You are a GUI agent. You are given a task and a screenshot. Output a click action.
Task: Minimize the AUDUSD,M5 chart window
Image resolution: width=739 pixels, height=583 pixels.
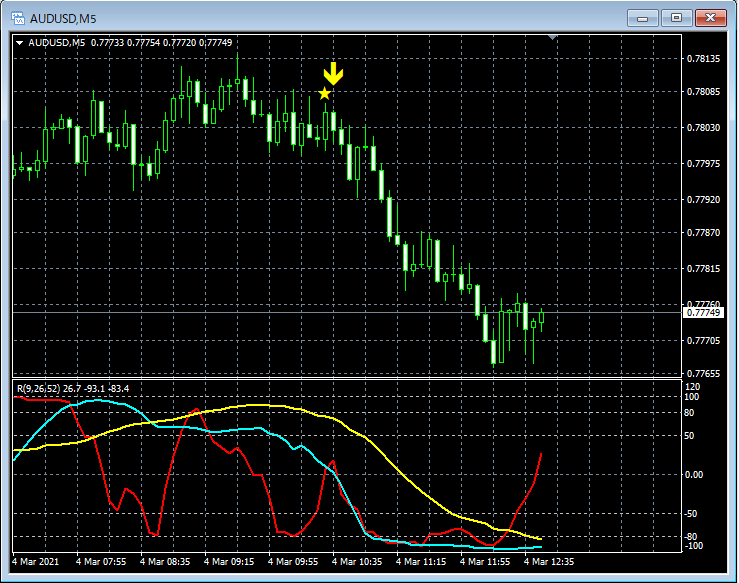[x=643, y=18]
